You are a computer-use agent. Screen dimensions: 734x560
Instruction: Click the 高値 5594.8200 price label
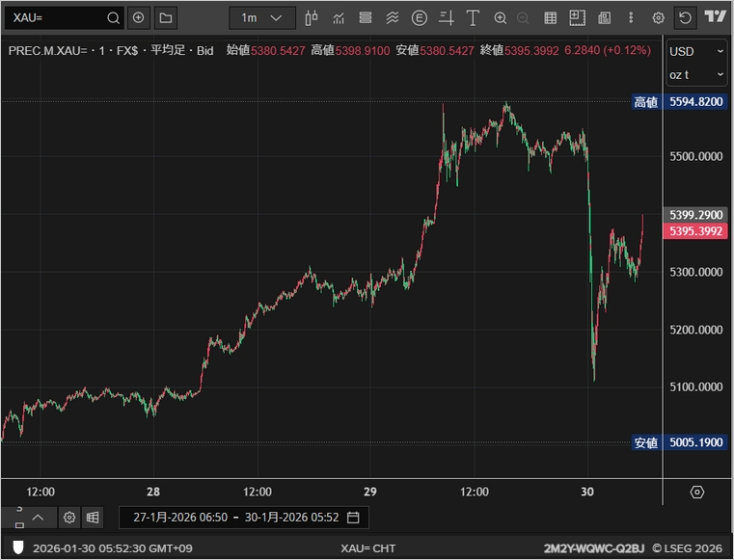coord(680,101)
